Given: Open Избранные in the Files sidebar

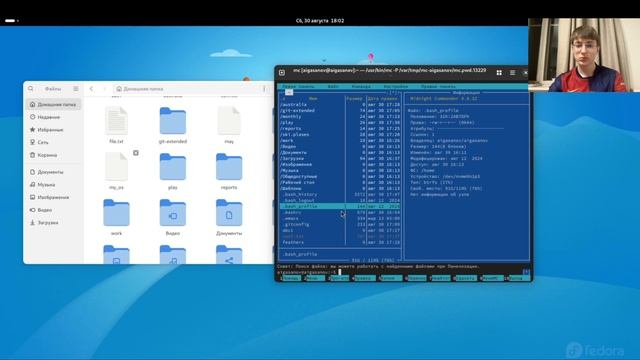Looking at the screenshot, I should point(53,130).
